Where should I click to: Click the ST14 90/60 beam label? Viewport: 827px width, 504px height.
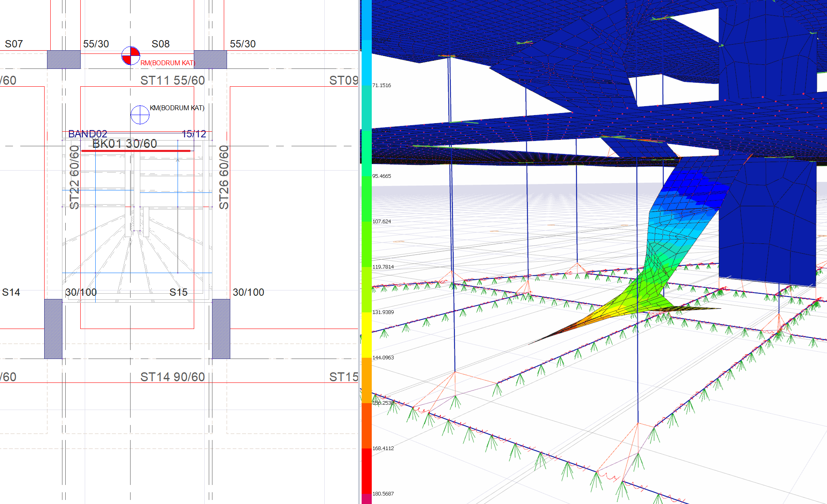[172, 377]
